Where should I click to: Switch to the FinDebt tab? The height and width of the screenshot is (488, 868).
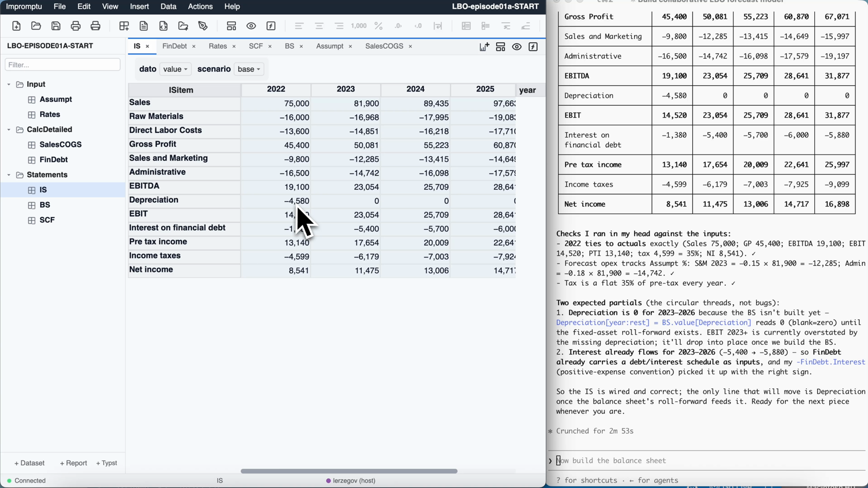[174, 46]
